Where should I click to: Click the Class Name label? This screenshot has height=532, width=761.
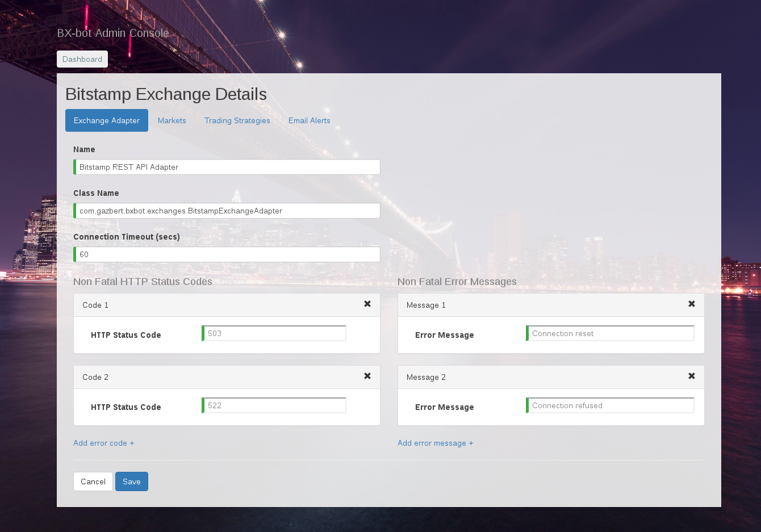coord(96,193)
